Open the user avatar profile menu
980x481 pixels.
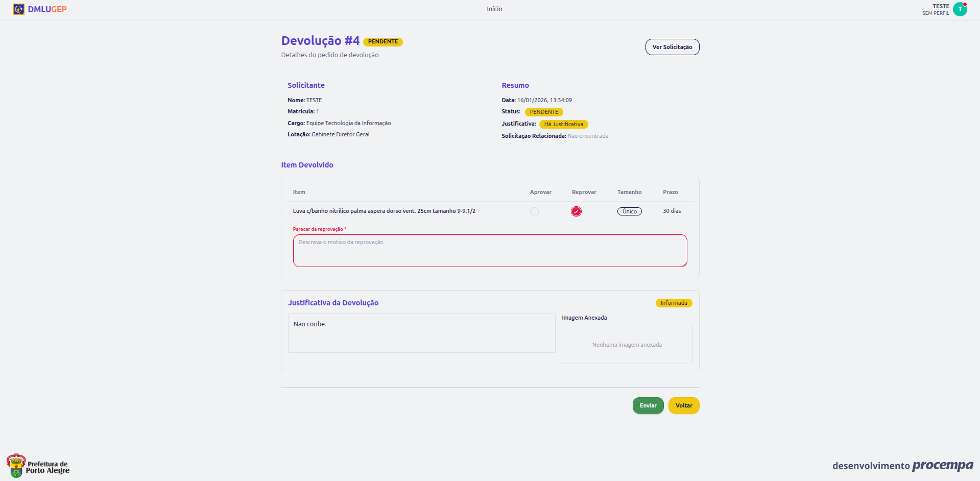point(960,9)
